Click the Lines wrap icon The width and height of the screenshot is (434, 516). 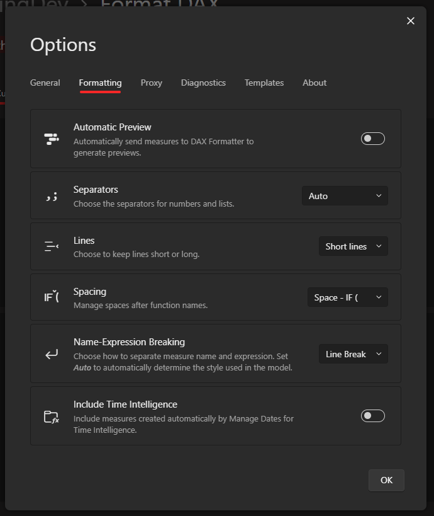tap(51, 246)
